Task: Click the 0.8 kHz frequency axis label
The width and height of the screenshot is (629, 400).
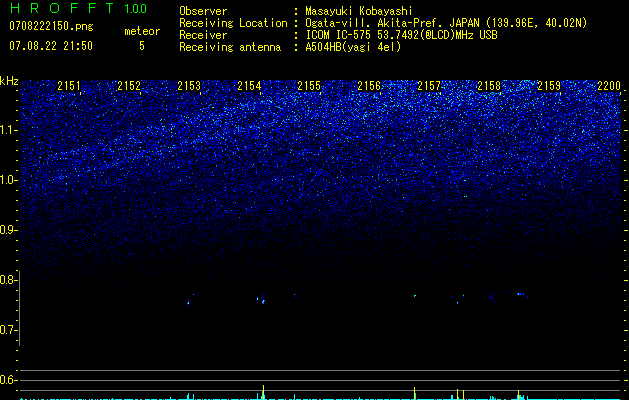Action: tap(8, 280)
